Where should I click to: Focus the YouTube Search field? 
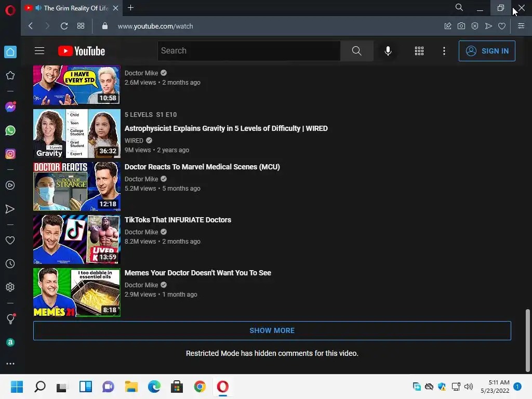[249, 51]
